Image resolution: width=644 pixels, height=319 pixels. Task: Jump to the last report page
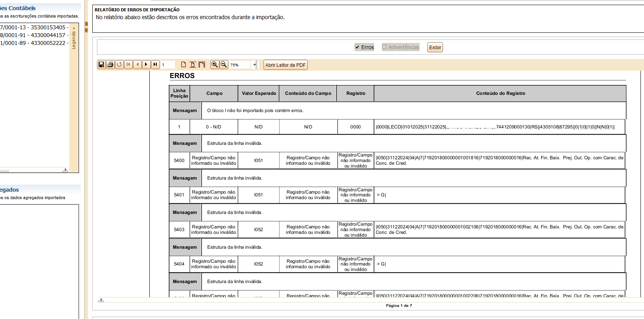tap(155, 64)
